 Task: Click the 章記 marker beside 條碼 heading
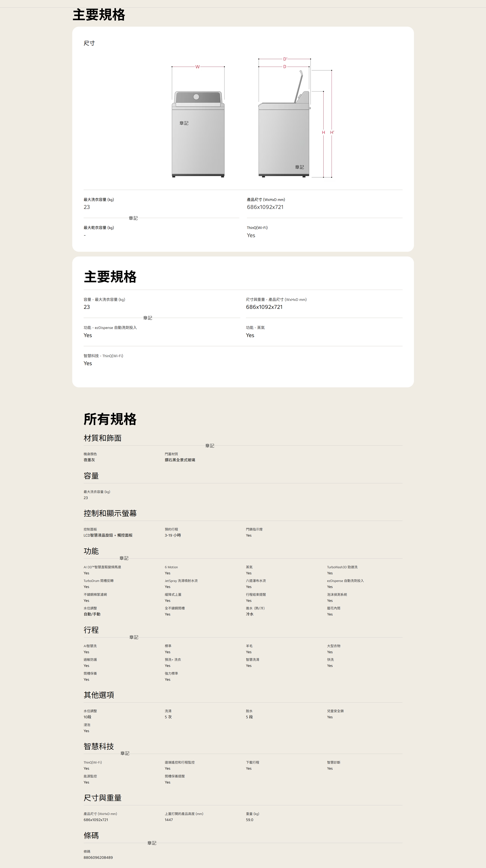(x=151, y=843)
